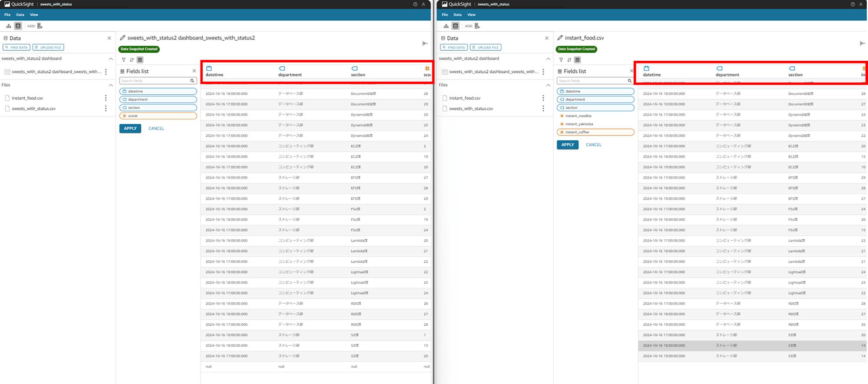Select the database view icon in left window toolbar
The width and height of the screenshot is (868, 384).
[x=18, y=26]
